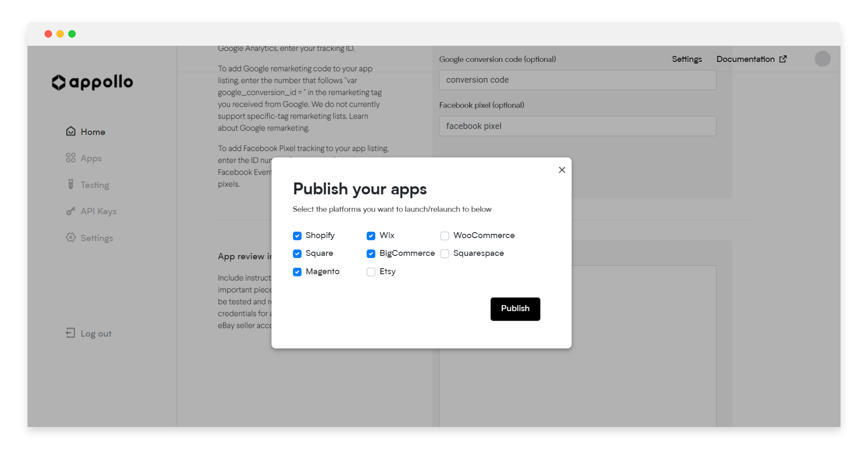Click the Log out link
868x449 pixels.
pyautogui.click(x=88, y=333)
